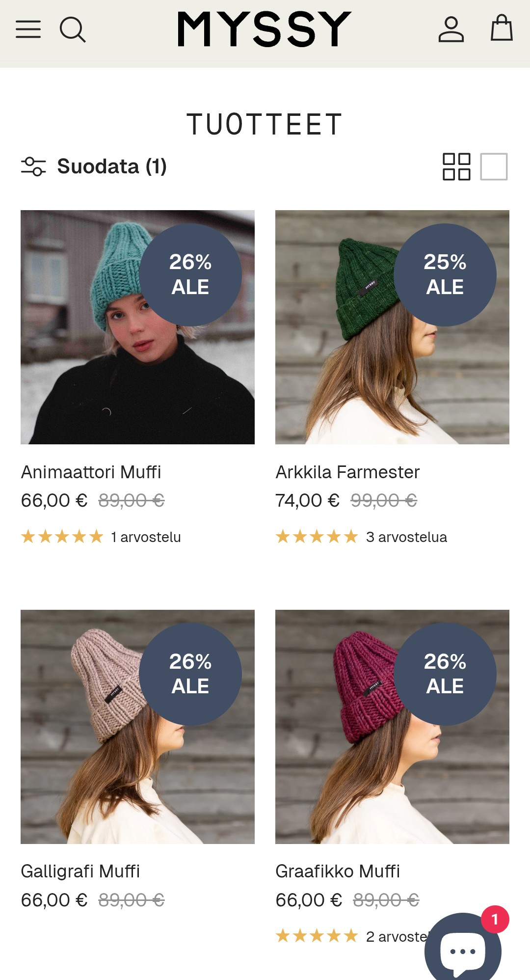Image resolution: width=530 pixels, height=980 pixels.
Task: View the beige Galligrafi Muffi photo
Action: (x=137, y=727)
